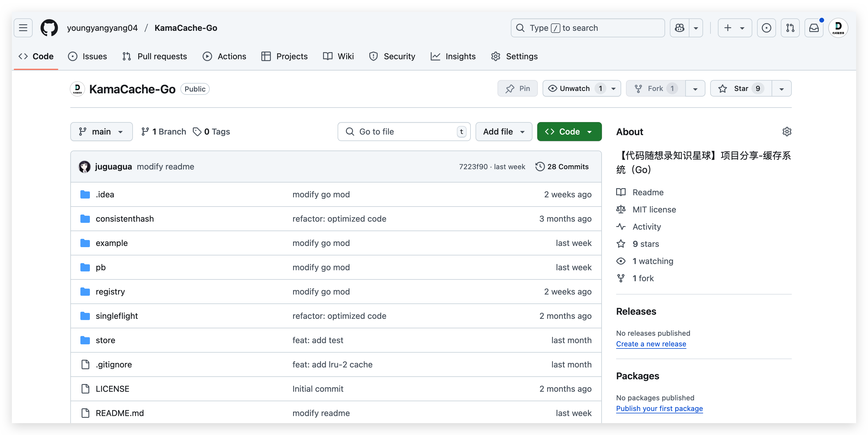This screenshot has width=868, height=435.
Task: Open the consistenthash folder
Action: click(125, 218)
